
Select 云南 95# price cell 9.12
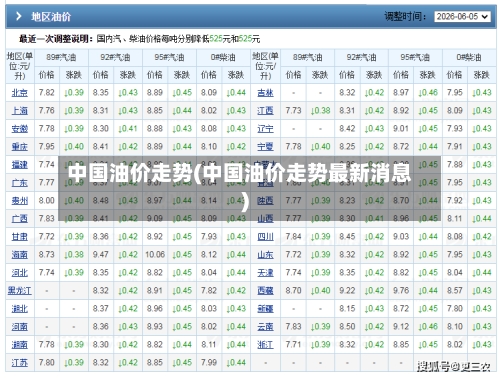(401, 327)
